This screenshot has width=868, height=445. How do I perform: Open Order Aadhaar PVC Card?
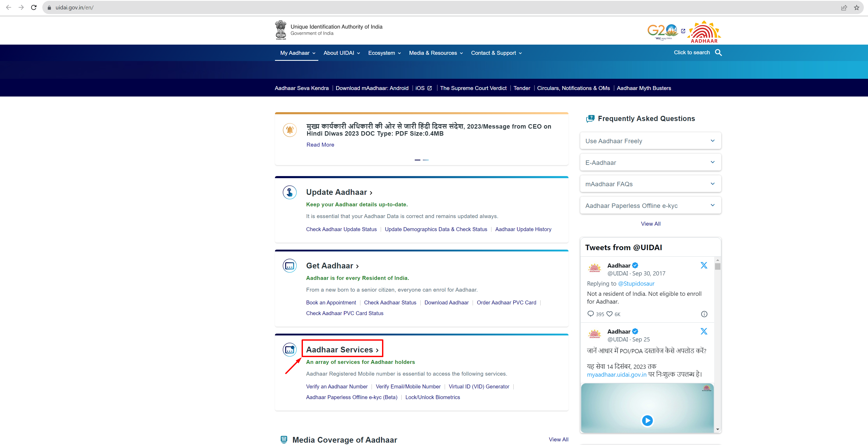[506, 303]
